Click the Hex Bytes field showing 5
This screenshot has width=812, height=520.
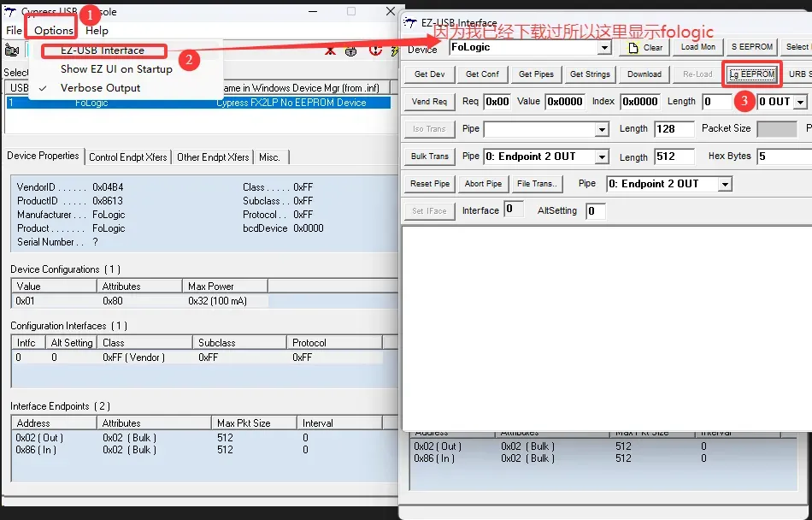tap(784, 157)
